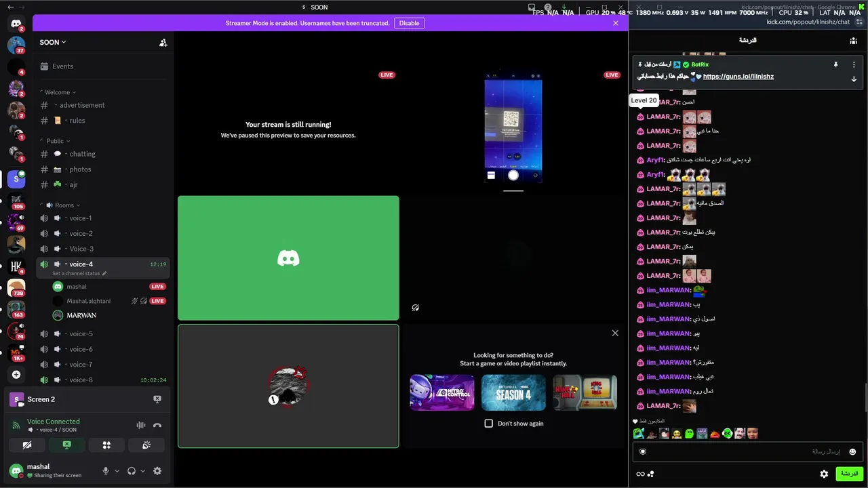Launch the Nitro Control activity card
The height and width of the screenshot is (488, 868).
pos(442,392)
